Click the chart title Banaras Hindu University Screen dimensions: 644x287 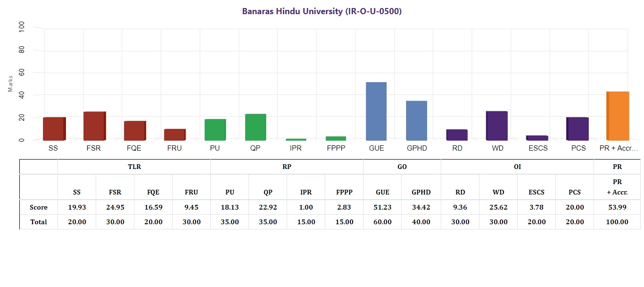click(322, 11)
